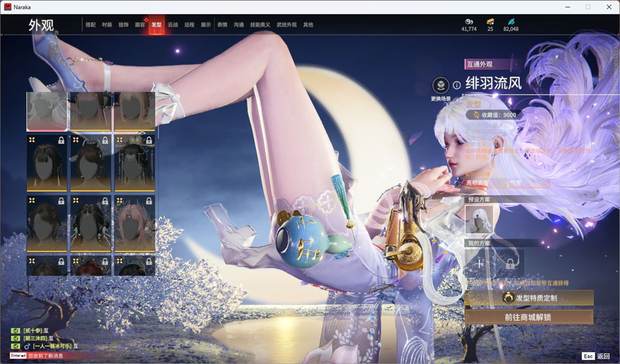Click the lock icon on pink hairstyle
Image resolution: width=620 pixels, height=364 pixels.
(x=149, y=201)
